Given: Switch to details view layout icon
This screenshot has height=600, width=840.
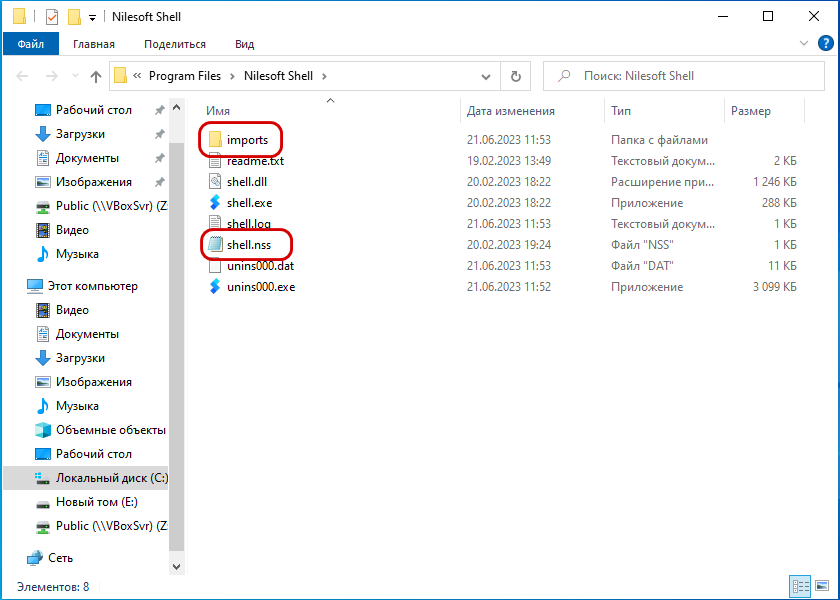Looking at the screenshot, I should (800, 586).
